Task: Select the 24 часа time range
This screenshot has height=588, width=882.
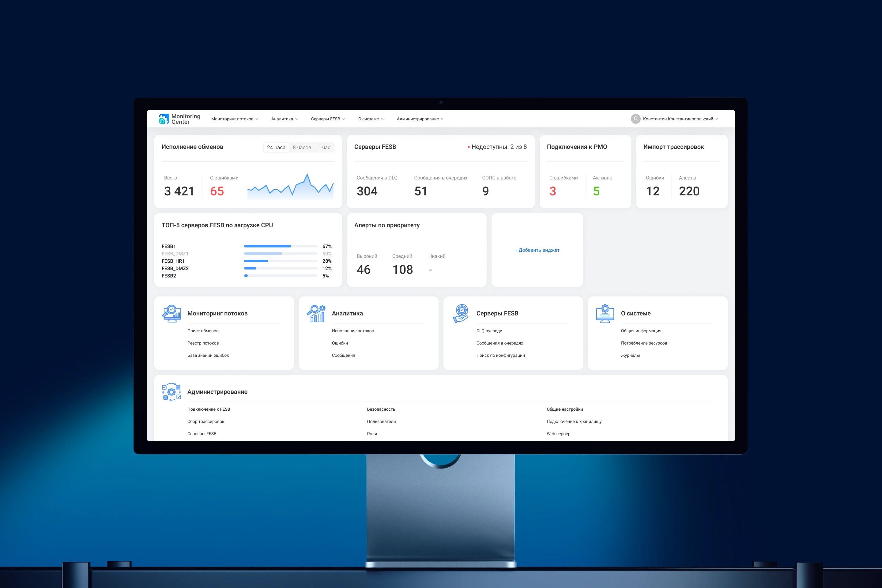Action: 276,147
